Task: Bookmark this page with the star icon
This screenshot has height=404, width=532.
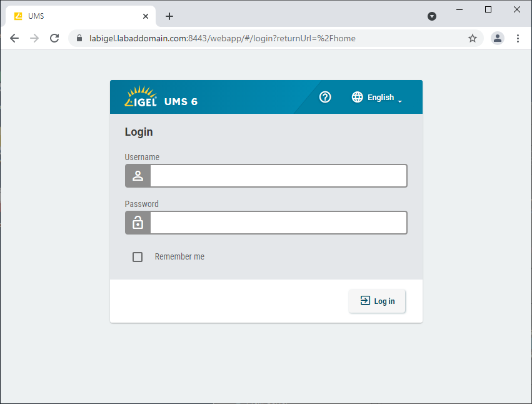Action: (473, 38)
